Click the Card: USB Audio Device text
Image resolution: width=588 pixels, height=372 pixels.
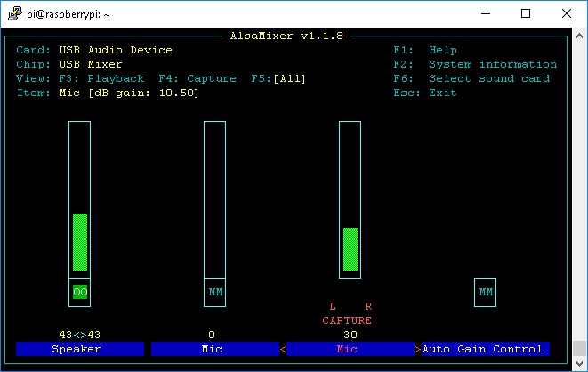pyautogui.click(x=94, y=50)
